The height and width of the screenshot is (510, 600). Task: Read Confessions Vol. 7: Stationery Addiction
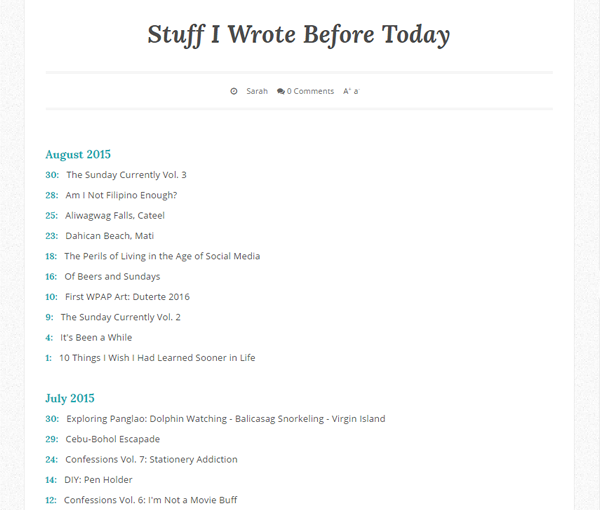pos(151,460)
